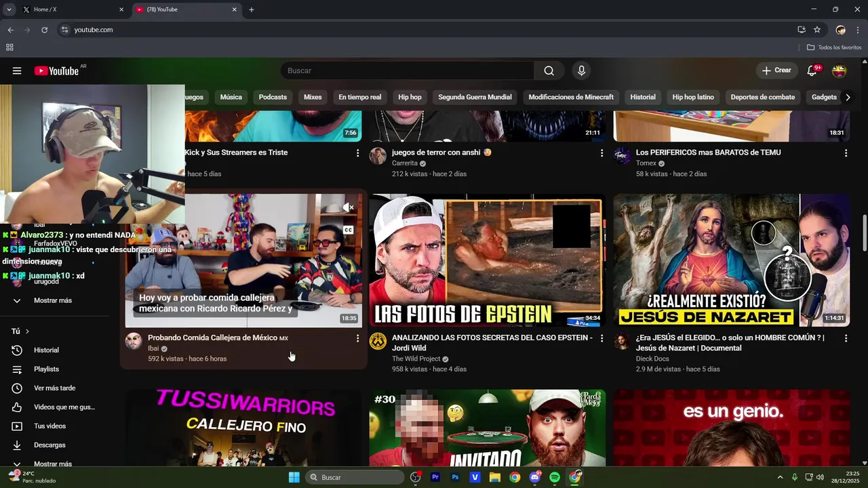Screen dimensions: 868x488
Task: Click the Windows taskbar search box
Action: click(x=355, y=477)
